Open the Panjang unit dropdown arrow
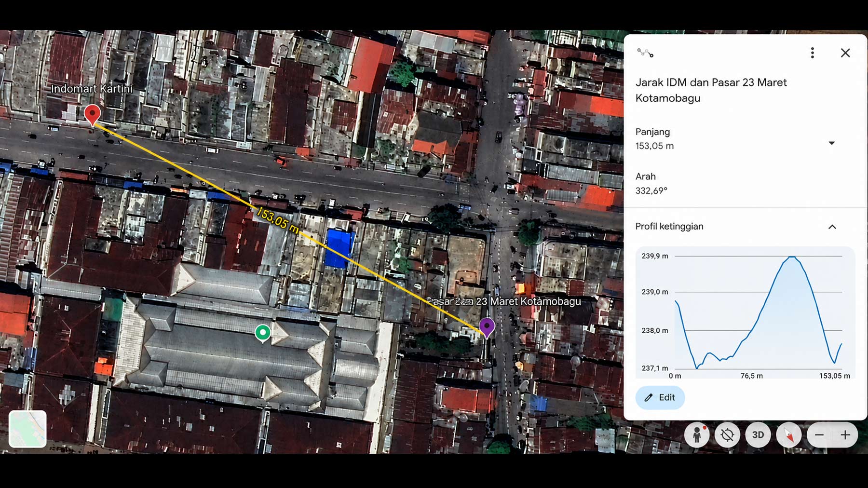The image size is (868, 488). coord(832,143)
